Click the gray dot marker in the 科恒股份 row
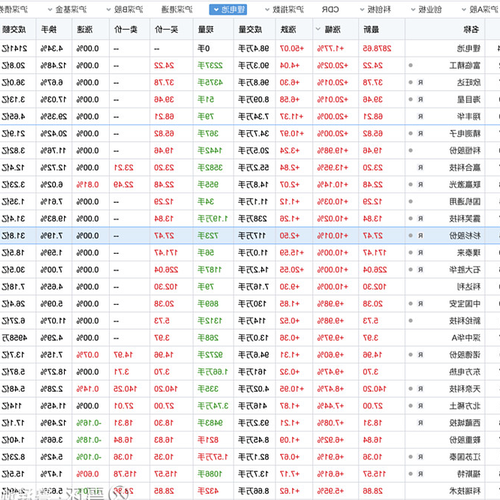This screenshot has height=500, width=500. click(411, 150)
